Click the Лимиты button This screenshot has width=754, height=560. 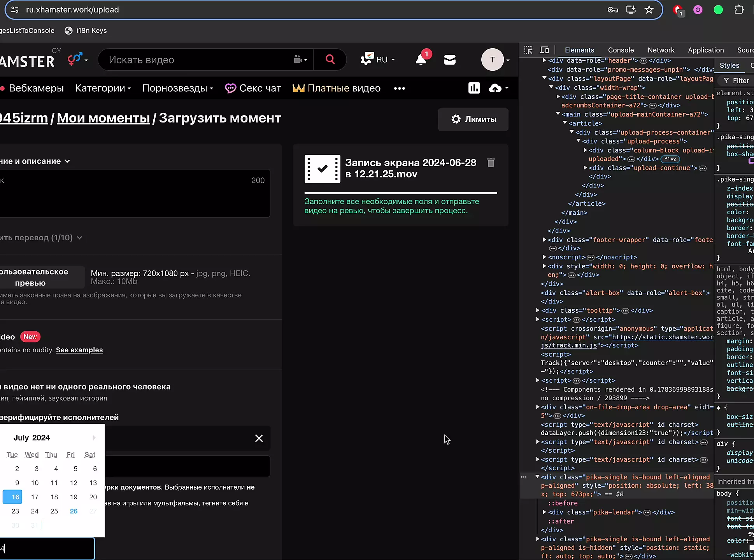pyautogui.click(x=473, y=119)
